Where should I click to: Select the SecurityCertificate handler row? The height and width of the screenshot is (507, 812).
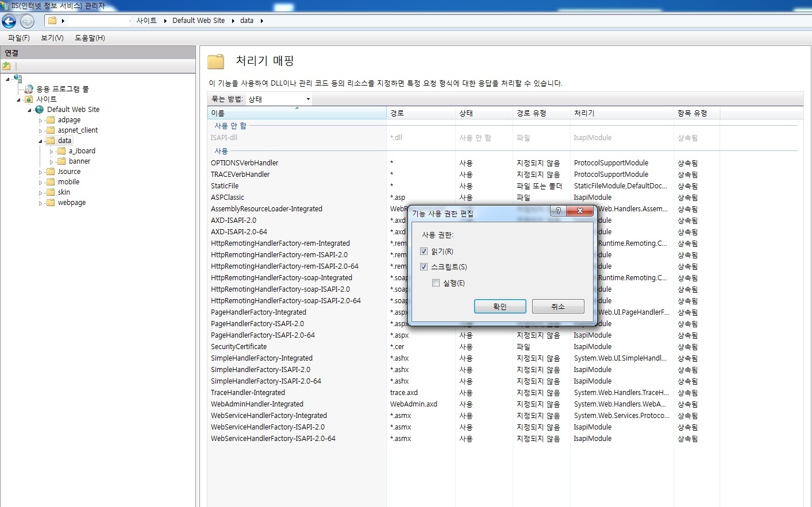454,347
